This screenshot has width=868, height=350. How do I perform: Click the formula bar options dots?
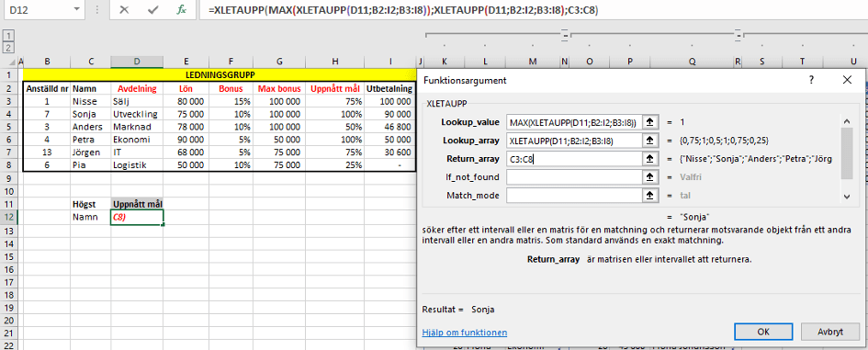pyautogui.click(x=96, y=10)
